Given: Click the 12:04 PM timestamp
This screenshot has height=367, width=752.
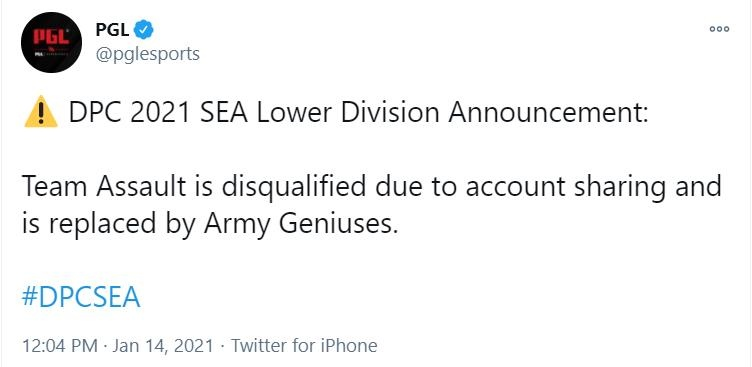Looking at the screenshot, I should pyautogui.click(x=59, y=346).
